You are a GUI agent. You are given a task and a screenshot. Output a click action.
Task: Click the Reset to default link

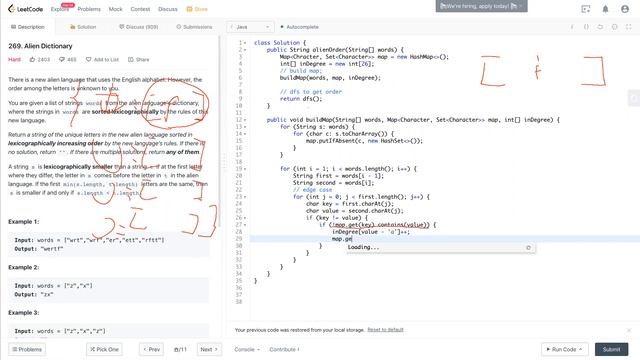coord(385,330)
